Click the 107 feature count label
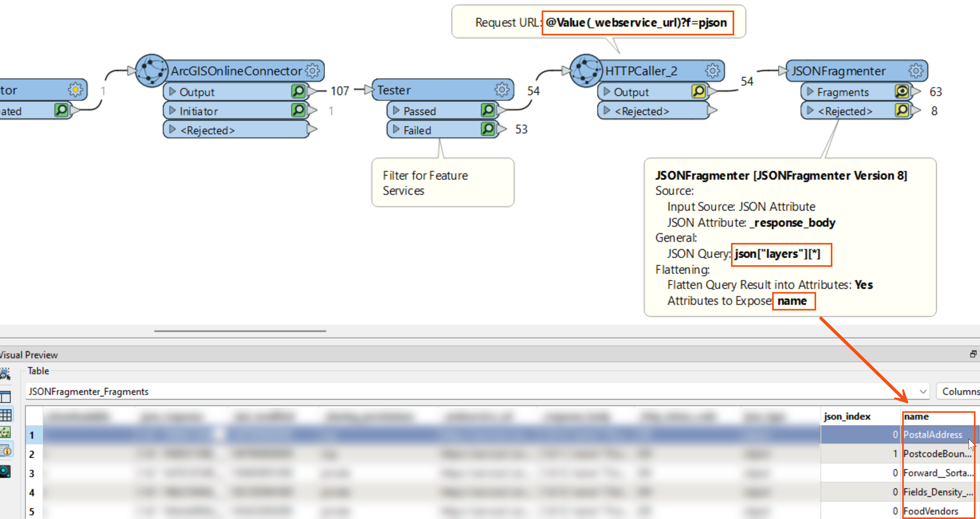980x519 pixels. click(x=340, y=91)
